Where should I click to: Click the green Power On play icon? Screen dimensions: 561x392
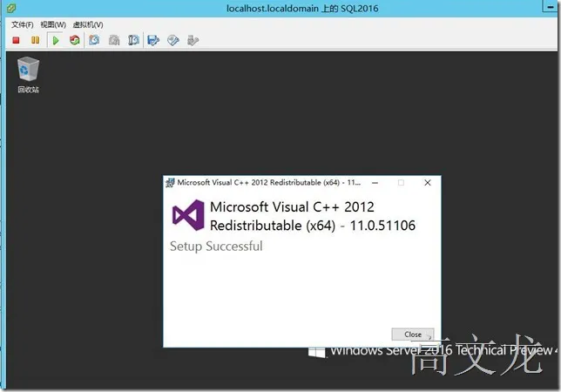click(56, 40)
